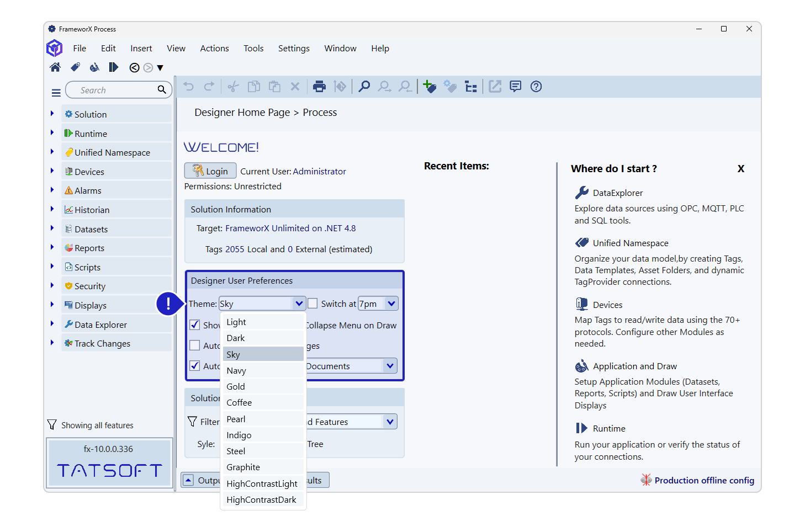Viewport: 805px width, 532px height.
Task: Click the Designer Home Page breadcrumb
Action: click(242, 113)
